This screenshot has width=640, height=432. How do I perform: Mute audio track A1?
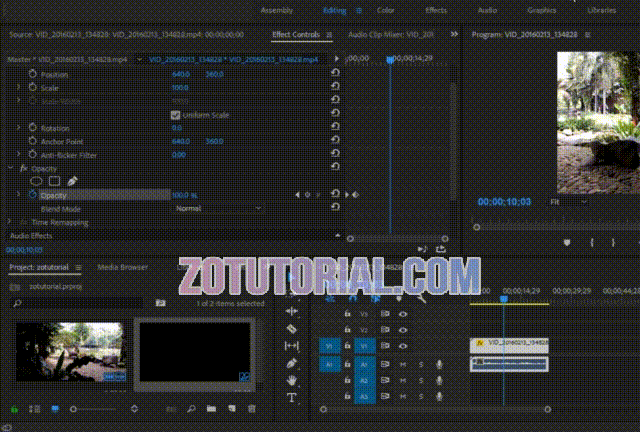403,364
